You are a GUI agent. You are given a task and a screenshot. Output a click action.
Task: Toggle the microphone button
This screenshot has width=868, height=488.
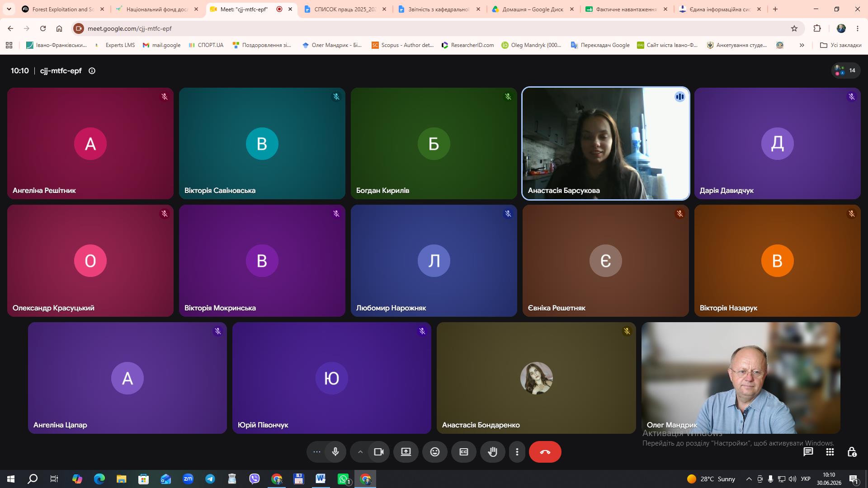coord(335,452)
